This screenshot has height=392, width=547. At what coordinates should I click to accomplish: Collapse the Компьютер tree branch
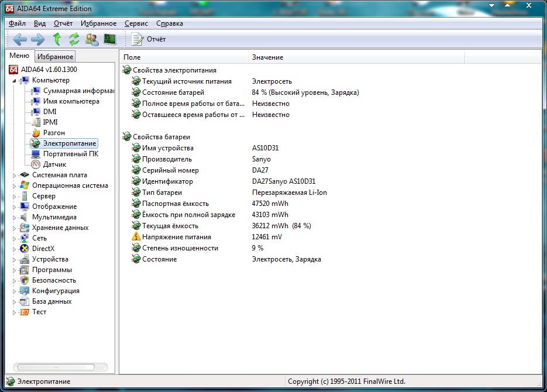[x=14, y=81]
